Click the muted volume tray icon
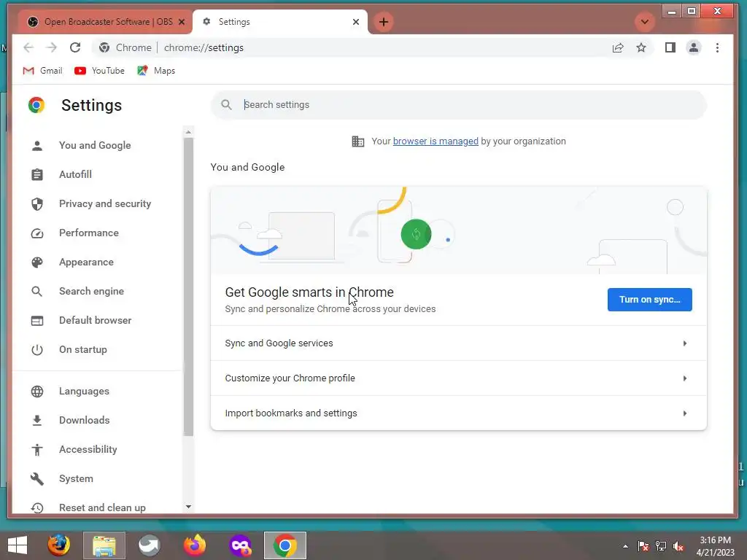Image resolution: width=747 pixels, height=560 pixels. (x=678, y=546)
